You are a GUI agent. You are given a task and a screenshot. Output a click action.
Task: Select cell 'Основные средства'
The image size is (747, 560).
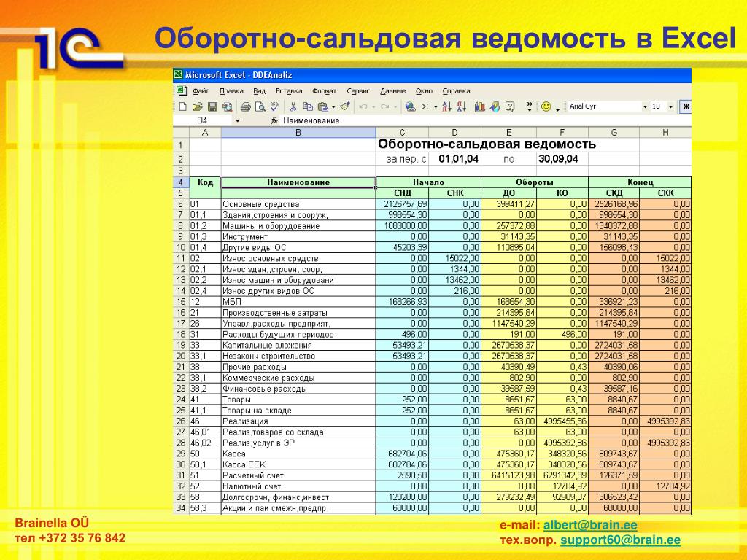[298, 204]
